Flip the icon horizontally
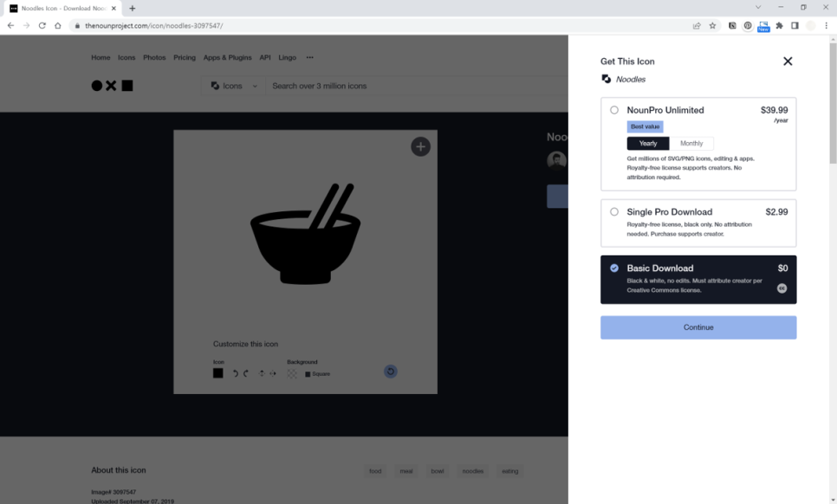 pos(273,373)
